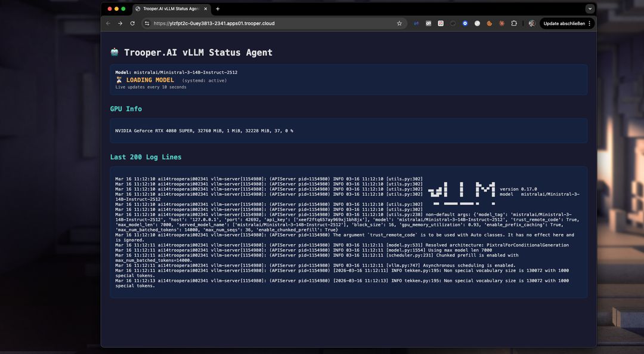Click the globe-style extension icon
The image size is (644, 354).
pos(478,23)
